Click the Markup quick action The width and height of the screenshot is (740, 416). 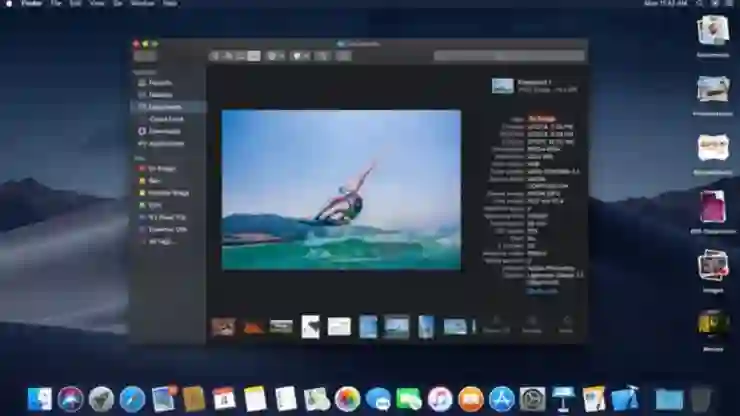[x=532, y=325]
